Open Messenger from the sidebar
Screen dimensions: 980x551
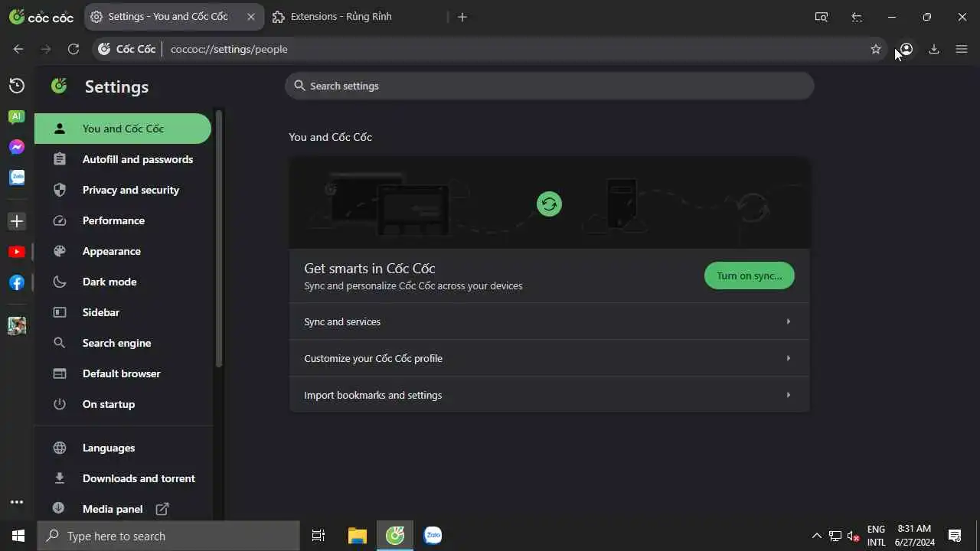tap(17, 147)
